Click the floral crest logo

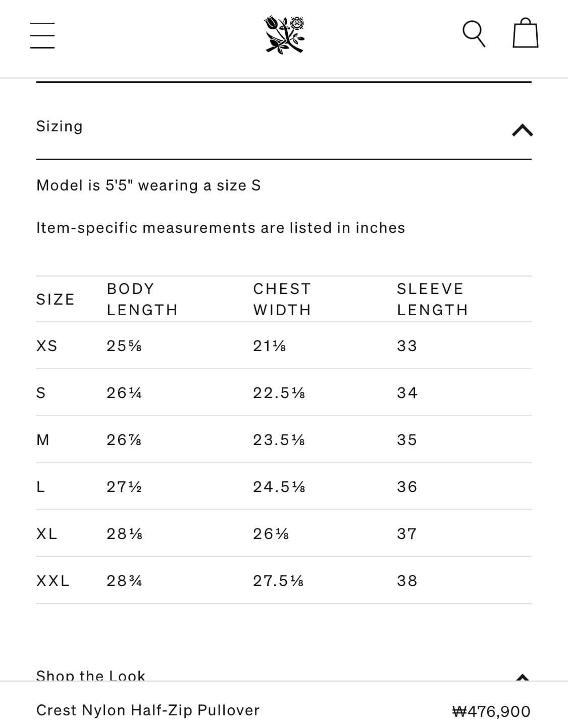pyautogui.click(x=285, y=35)
